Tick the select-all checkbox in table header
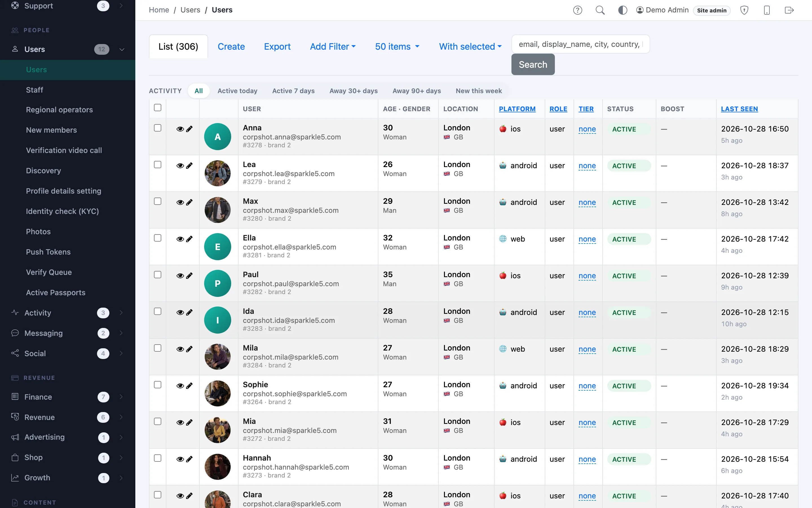 [x=157, y=108]
